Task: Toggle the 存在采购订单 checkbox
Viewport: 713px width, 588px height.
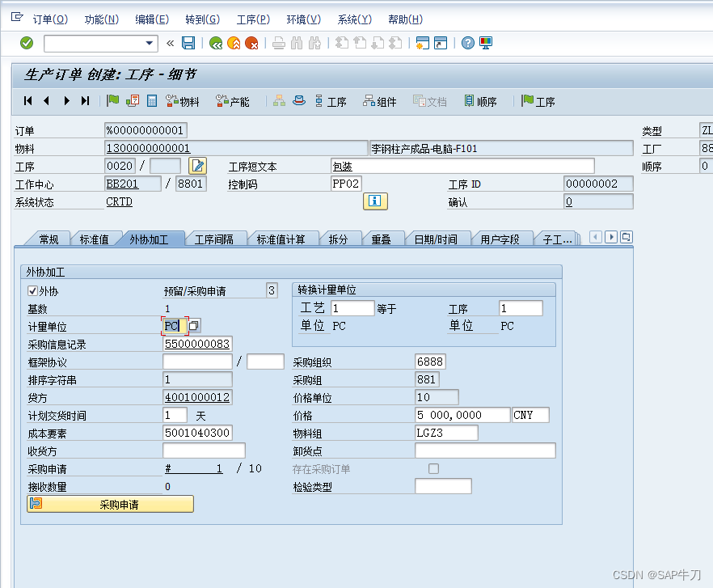Action: [434, 469]
